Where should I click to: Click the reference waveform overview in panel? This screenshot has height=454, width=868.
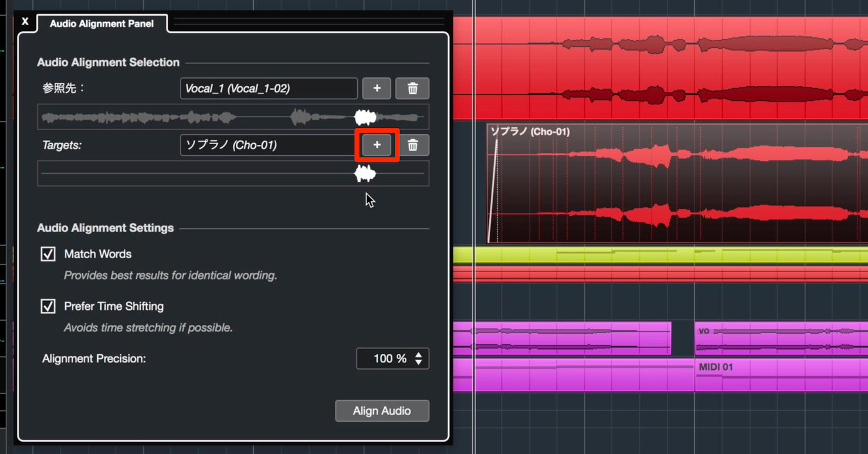[233, 117]
